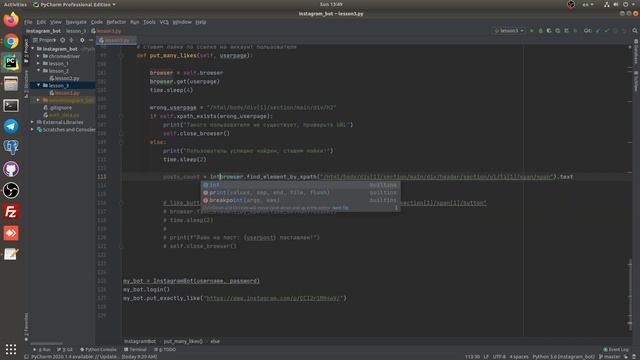The height and width of the screenshot is (360, 640).
Task: Open the File menu
Action: pos(28,22)
